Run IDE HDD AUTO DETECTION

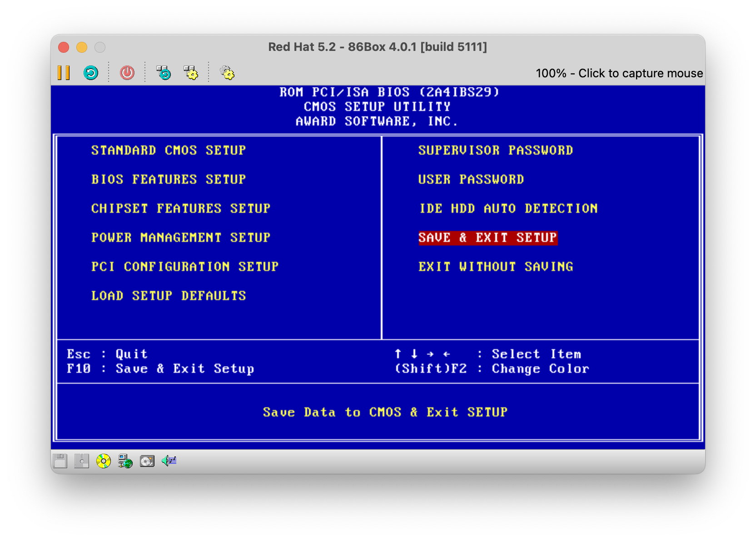point(507,208)
